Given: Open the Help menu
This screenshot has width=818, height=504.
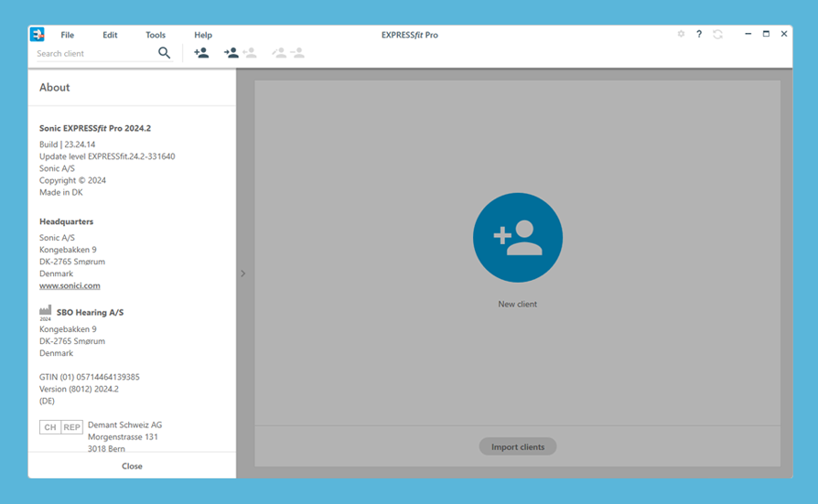Looking at the screenshot, I should click(x=203, y=35).
